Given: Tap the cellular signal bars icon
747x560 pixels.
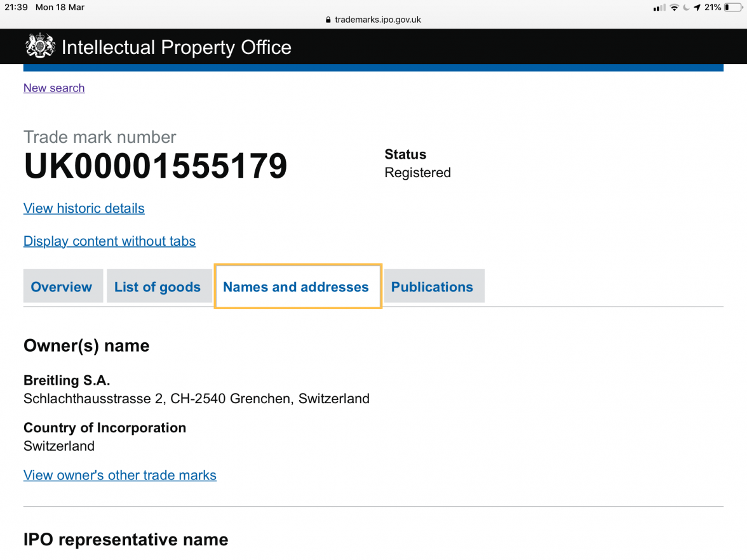Looking at the screenshot, I should 659,8.
